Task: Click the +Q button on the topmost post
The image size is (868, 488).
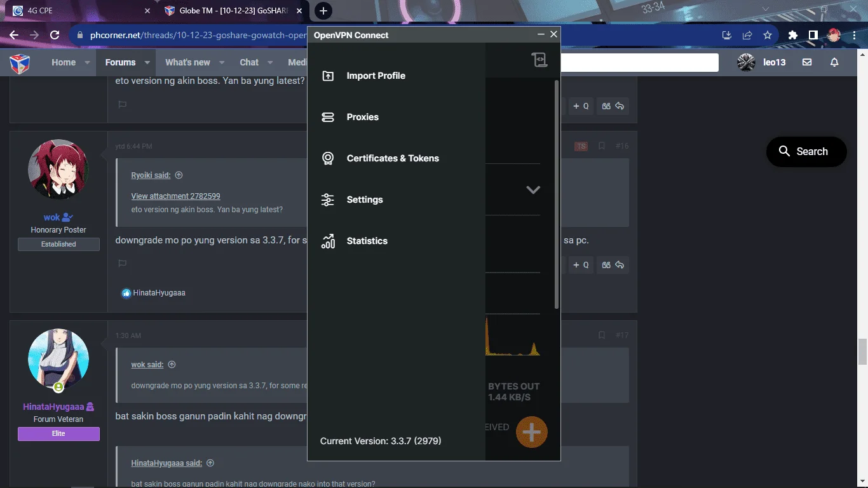Action: tap(581, 106)
